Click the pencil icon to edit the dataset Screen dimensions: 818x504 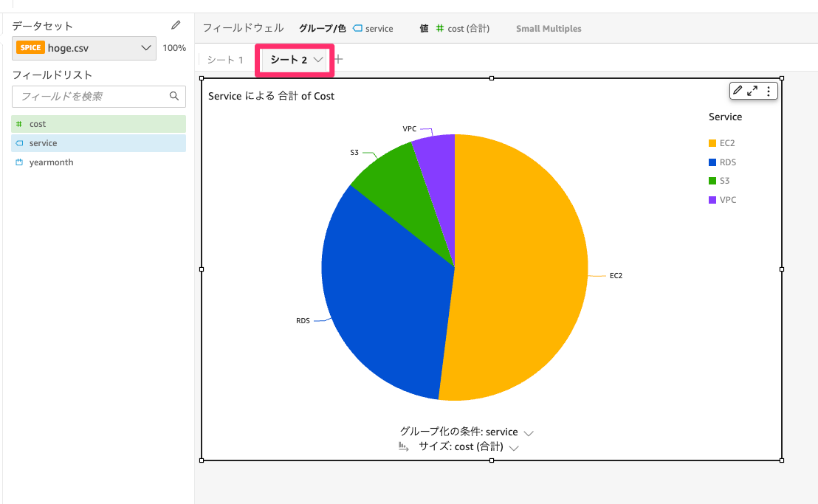click(175, 25)
